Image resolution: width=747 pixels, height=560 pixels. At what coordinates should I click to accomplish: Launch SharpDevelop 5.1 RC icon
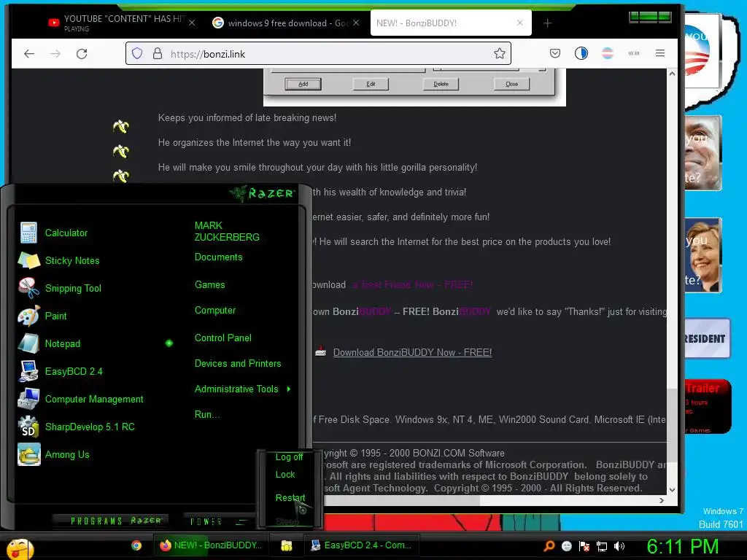click(x=28, y=427)
